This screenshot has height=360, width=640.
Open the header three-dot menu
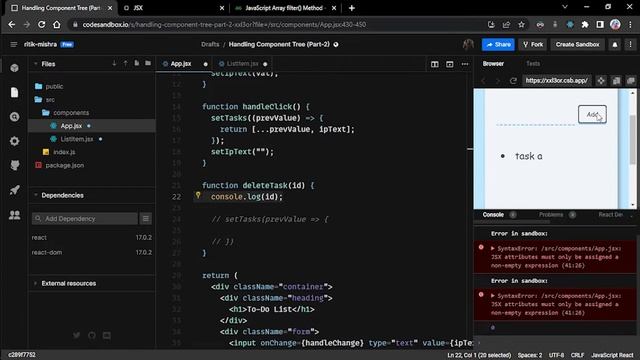[630, 44]
